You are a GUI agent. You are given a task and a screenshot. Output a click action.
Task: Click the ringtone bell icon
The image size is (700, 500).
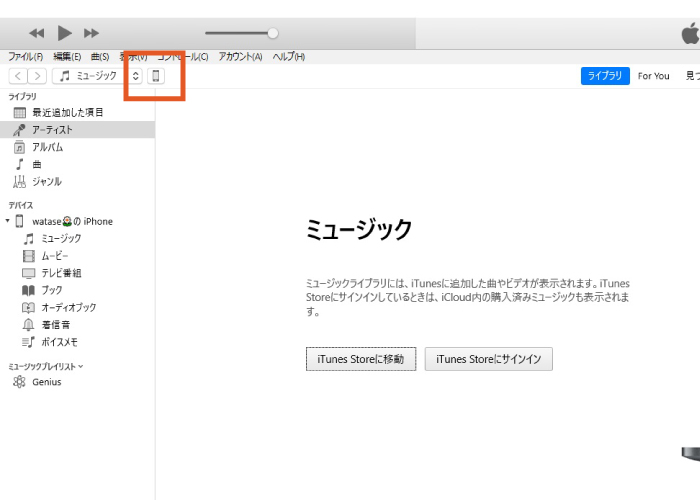[x=28, y=325]
